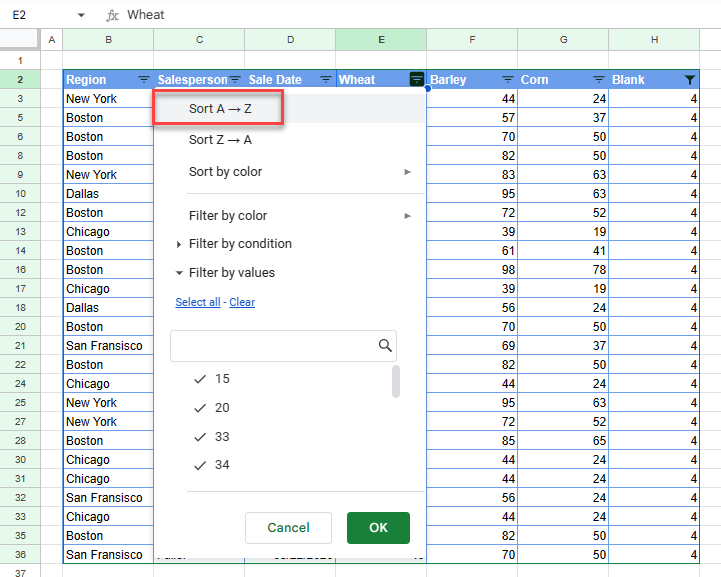This screenshot has height=577, width=721.
Task: Click the Blank column funnel icon
Action: [x=690, y=80]
